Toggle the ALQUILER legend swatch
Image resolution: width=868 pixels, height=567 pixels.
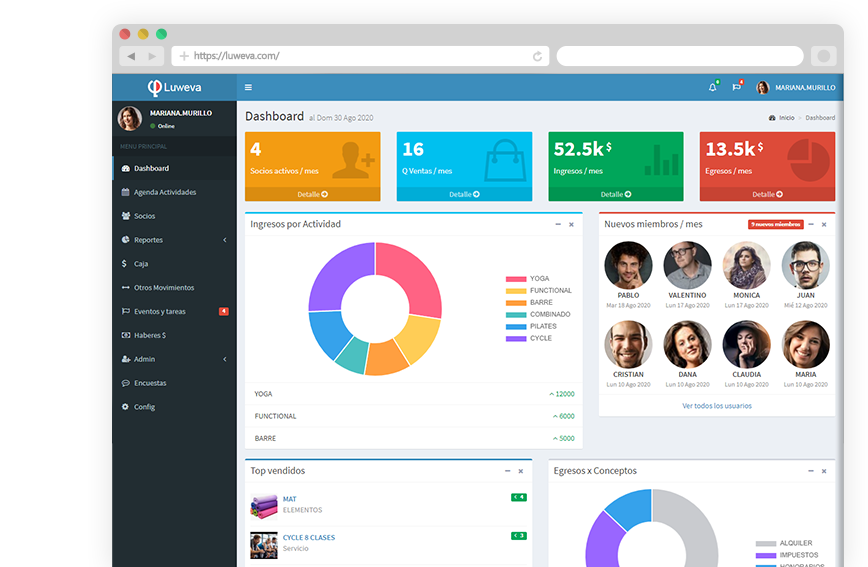pos(766,544)
